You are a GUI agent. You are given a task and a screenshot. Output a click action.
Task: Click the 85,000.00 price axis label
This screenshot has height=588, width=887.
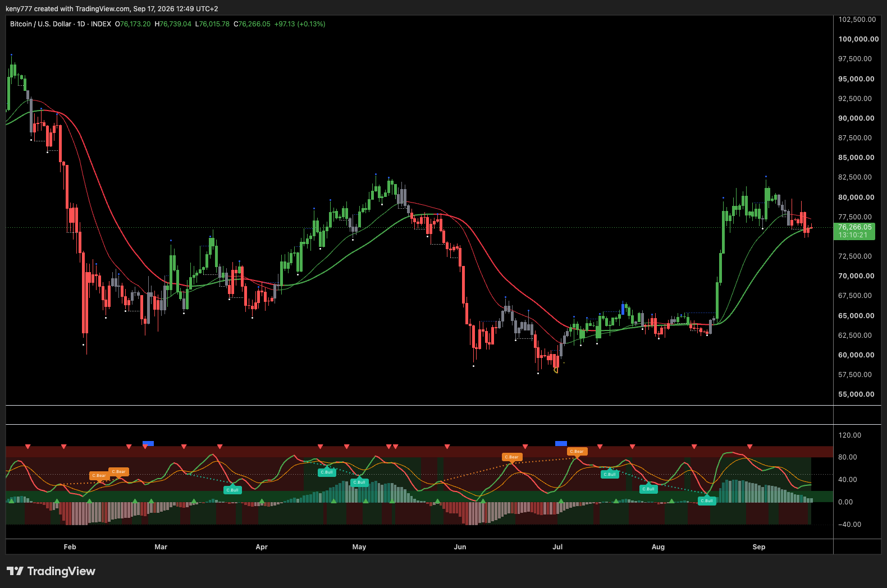856,158
